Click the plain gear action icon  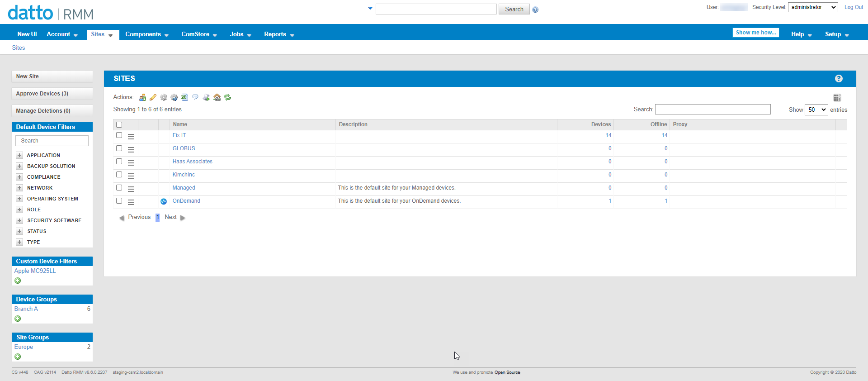pyautogui.click(x=164, y=97)
